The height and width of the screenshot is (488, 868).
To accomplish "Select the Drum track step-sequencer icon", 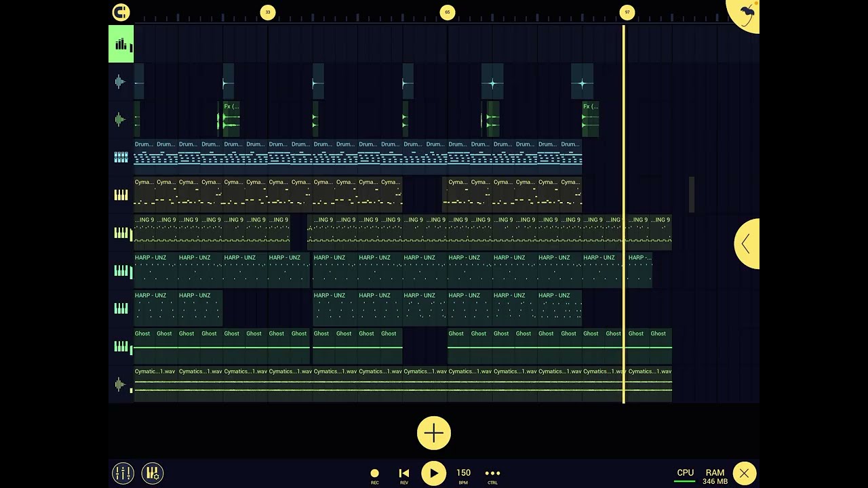I will pos(121,157).
